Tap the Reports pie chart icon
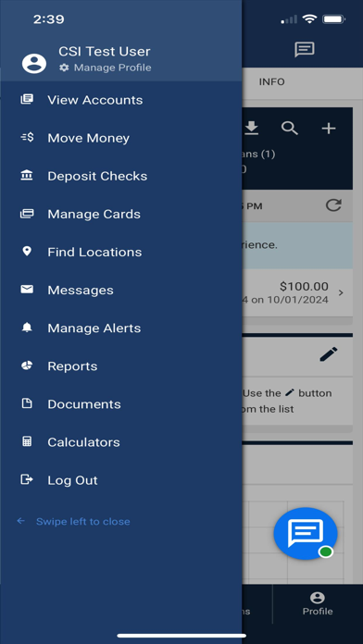The width and height of the screenshot is (363, 644). pos(27,365)
